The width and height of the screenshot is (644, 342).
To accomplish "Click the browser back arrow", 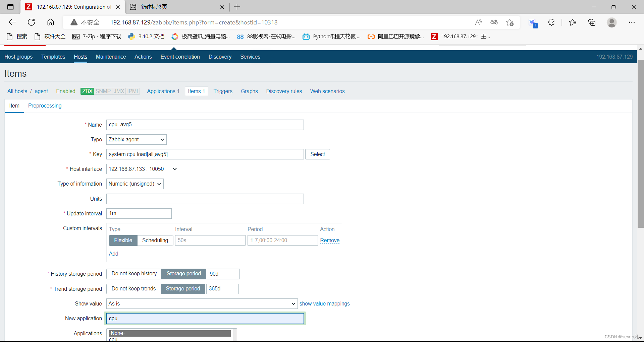I will pyautogui.click(x=12, y=22).
